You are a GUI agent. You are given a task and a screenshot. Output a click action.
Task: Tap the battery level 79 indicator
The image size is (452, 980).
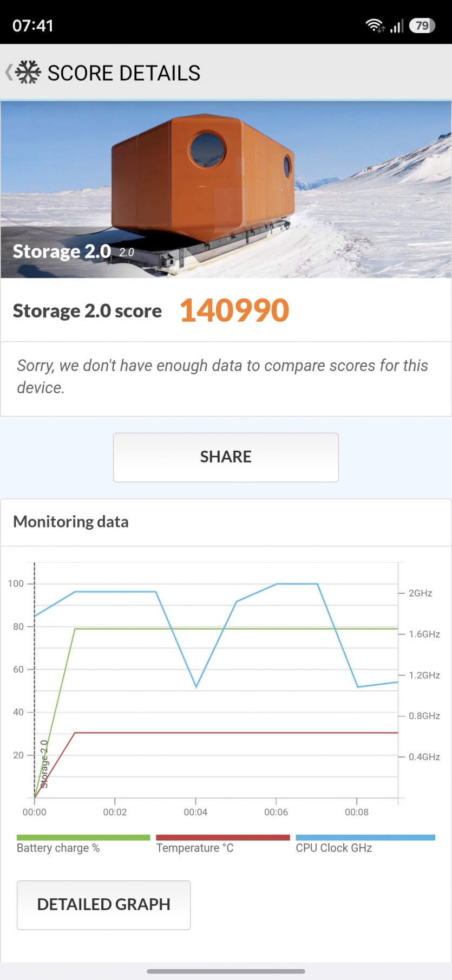[x=422, y=25]
